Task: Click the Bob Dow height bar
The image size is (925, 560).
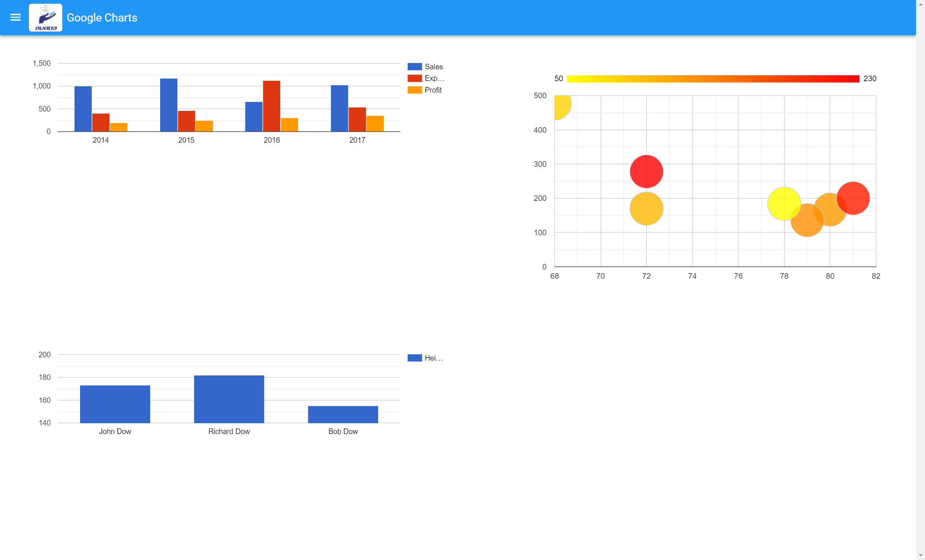Action: [343, 414]
